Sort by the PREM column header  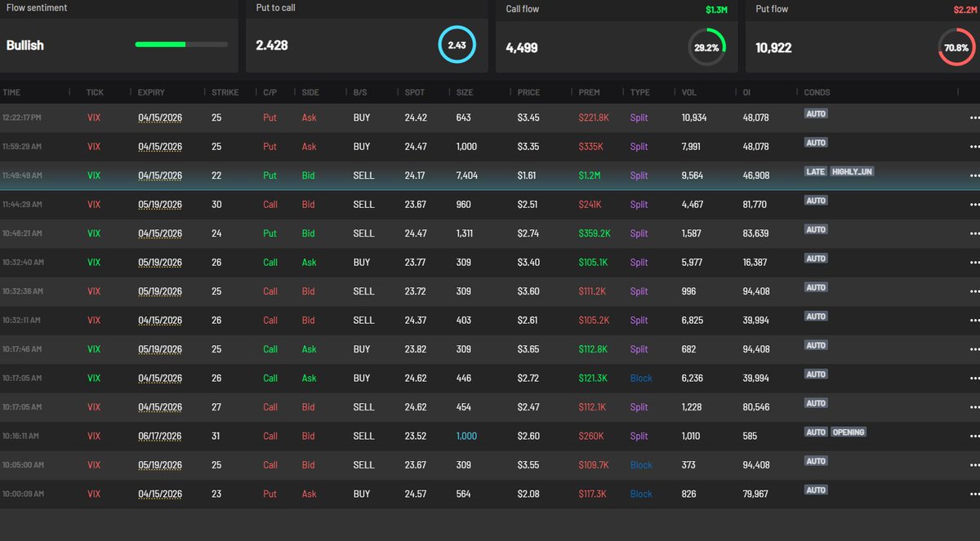pos(589,92)
